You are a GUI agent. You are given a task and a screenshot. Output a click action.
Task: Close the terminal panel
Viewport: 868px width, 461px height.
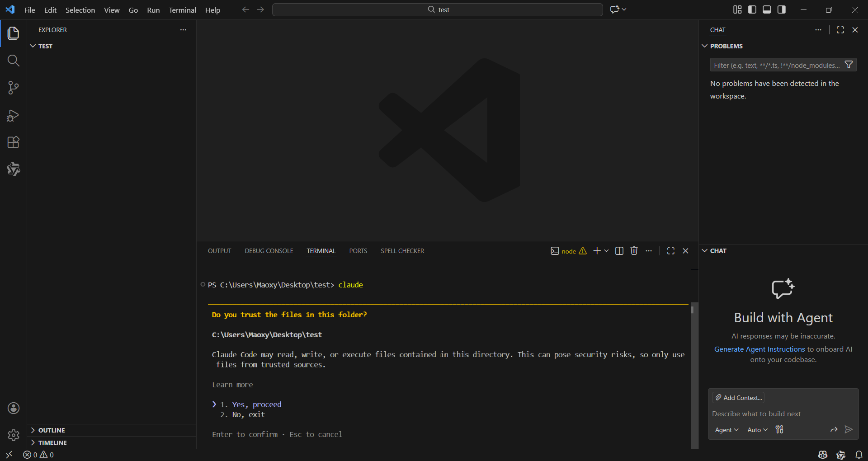(685, 251)
